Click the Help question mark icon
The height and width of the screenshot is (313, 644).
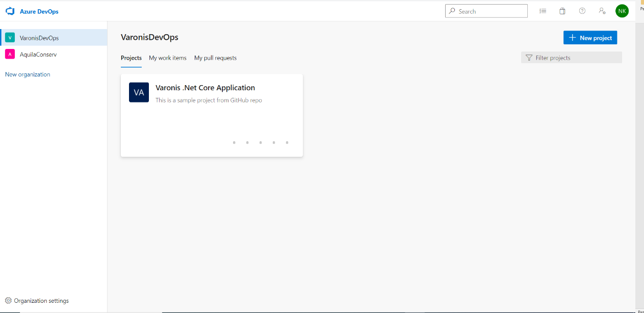click(x=582, y=11)
